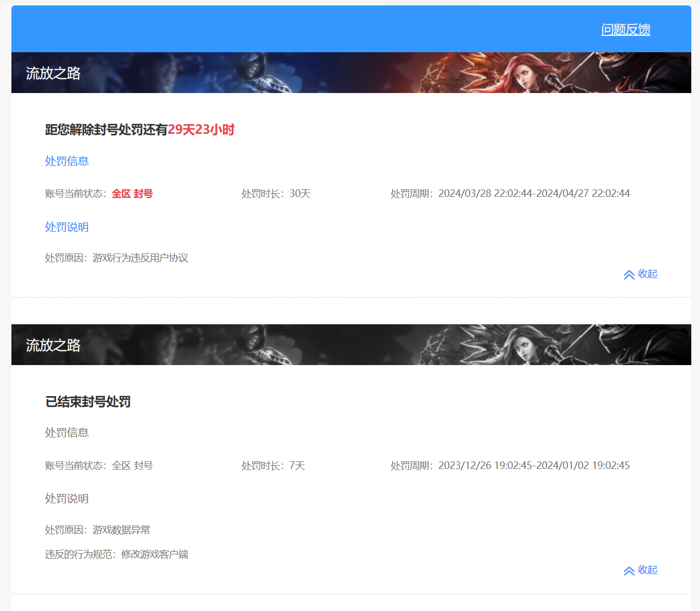Click the colored 流放之路 banner thumbnail
The image size is (700, 611).
coord(351,72)
